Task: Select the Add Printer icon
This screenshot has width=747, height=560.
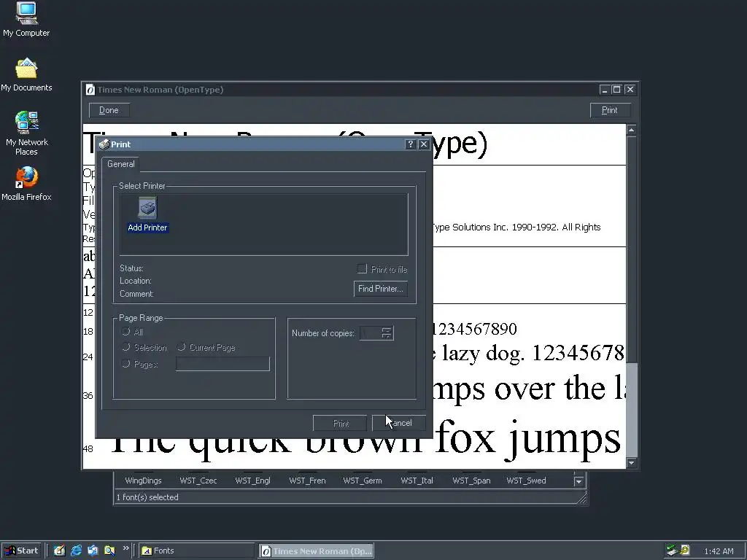Action: click(147, 214)
